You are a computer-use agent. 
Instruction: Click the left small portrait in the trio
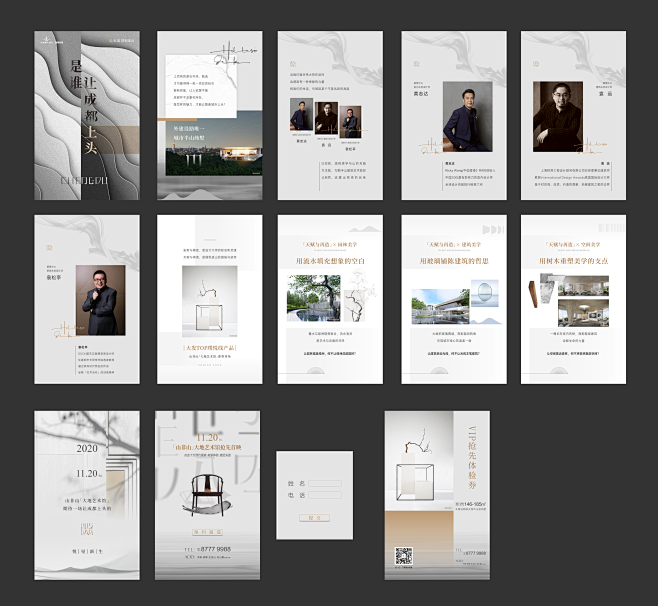[x=301, y=114]
